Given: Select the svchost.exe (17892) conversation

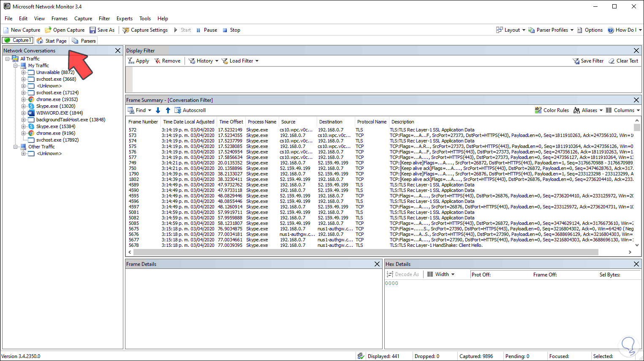Looking at the screenshot, I should click(x=57, y=140).
